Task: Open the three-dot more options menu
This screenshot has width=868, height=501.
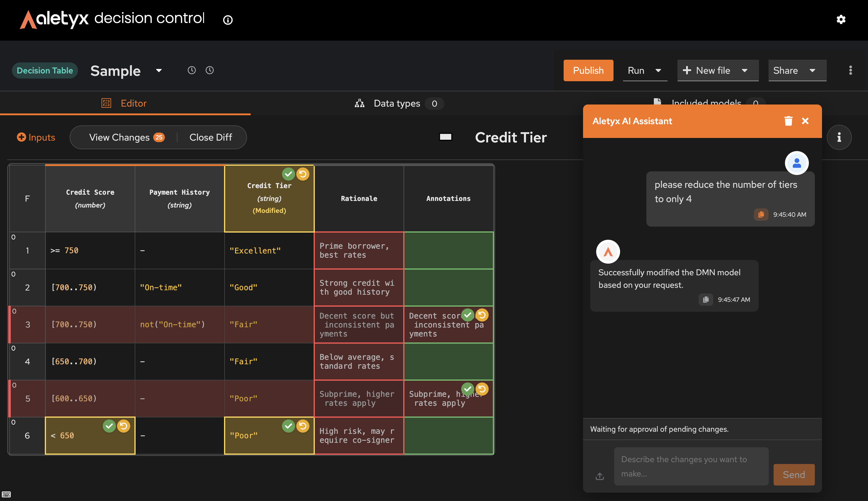Action: tap(850, 70)
